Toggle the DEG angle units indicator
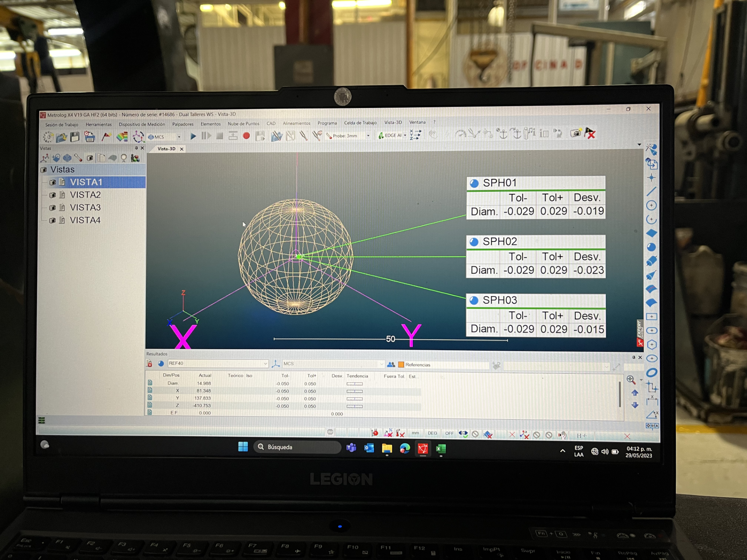This screenshot has height=560, width=747. point(432,433)
